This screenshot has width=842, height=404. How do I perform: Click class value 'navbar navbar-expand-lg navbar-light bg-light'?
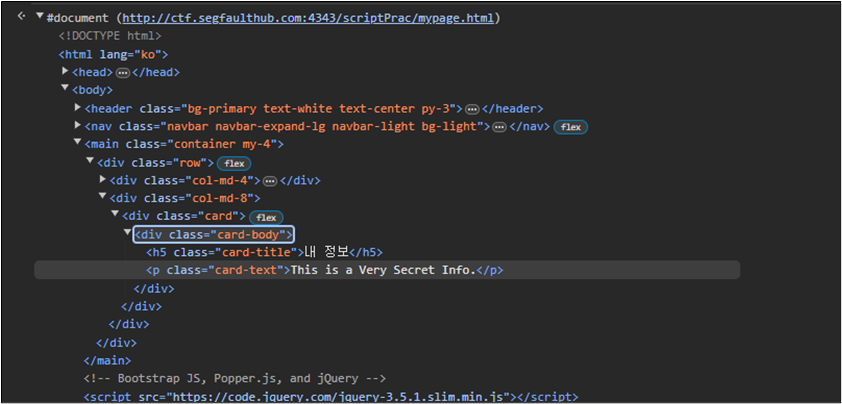click(x=322, y=127)
